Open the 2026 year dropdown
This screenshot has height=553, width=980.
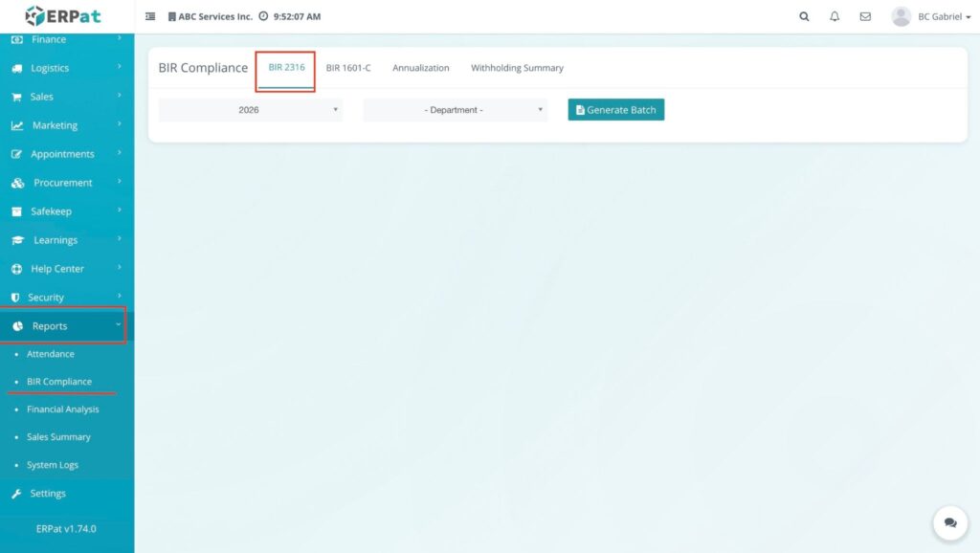click(250, 110)
